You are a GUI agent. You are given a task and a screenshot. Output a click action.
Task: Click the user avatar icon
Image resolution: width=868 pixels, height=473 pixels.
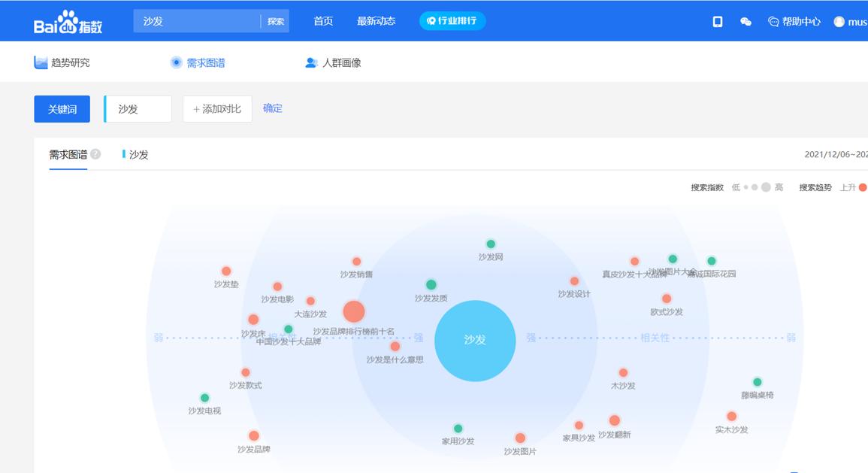839,22
